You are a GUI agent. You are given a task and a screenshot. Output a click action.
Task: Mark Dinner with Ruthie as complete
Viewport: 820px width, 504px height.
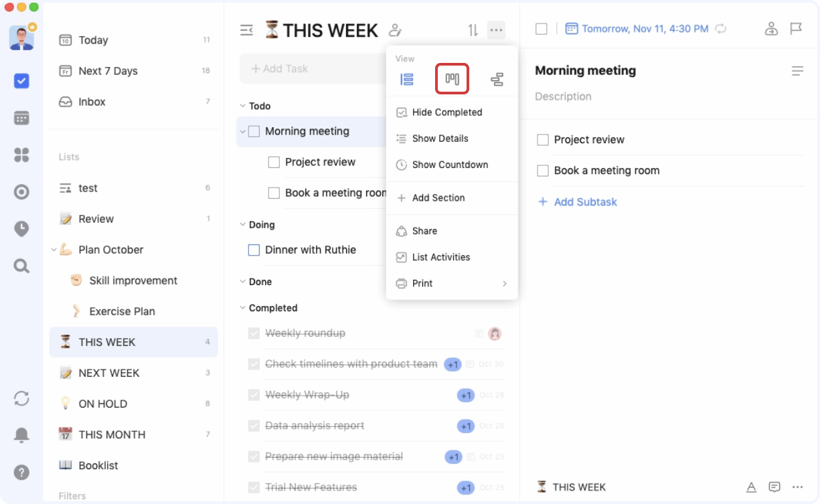(x=254, y=250)
